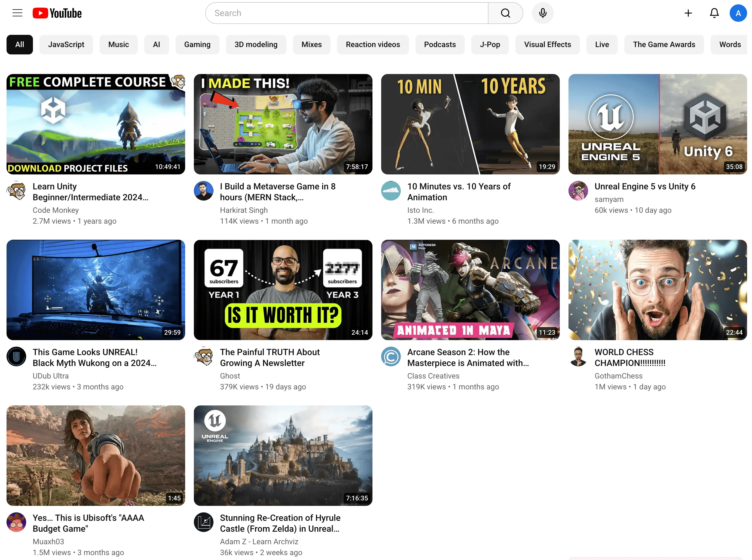
Task: Visit the Isto Inc. channel name
Action: pos(420,210)
